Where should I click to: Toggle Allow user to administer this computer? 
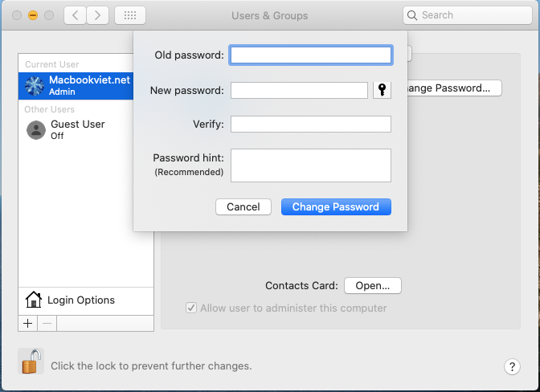[x=191, y=308]
